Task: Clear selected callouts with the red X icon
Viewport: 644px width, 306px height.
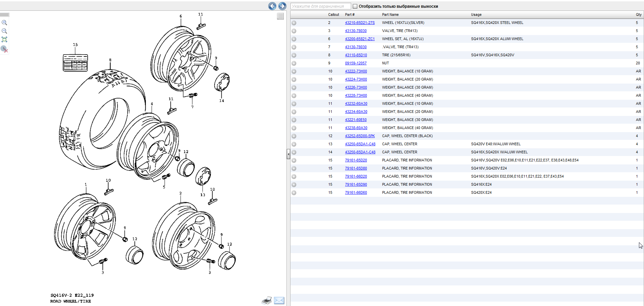Action: (4, 49)
